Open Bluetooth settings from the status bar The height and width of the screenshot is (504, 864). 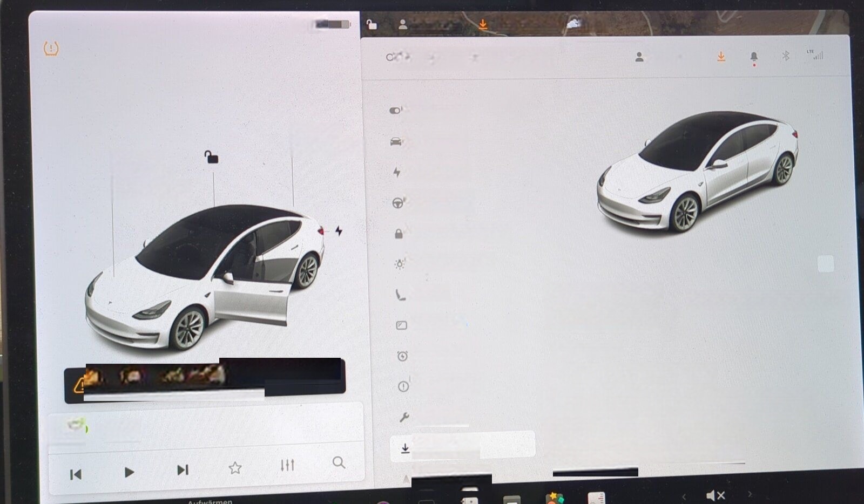(x=786, y=56)
